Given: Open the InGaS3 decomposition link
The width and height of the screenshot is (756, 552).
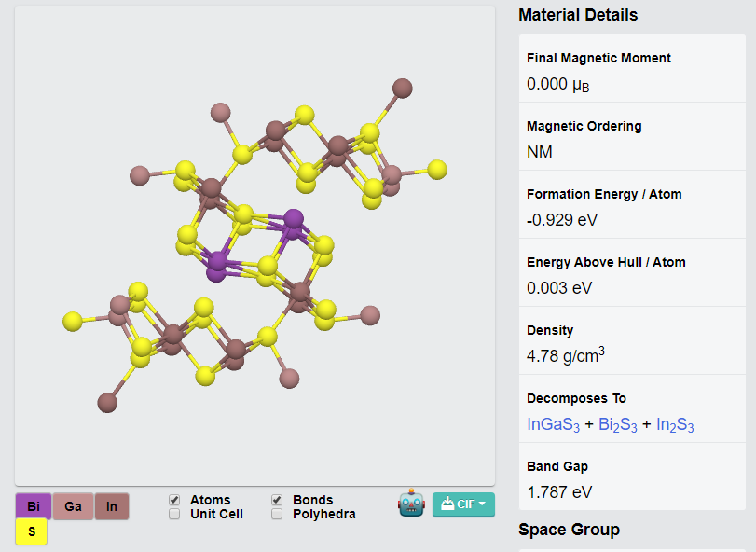Looking at the screenshot, I should (553, 425).
